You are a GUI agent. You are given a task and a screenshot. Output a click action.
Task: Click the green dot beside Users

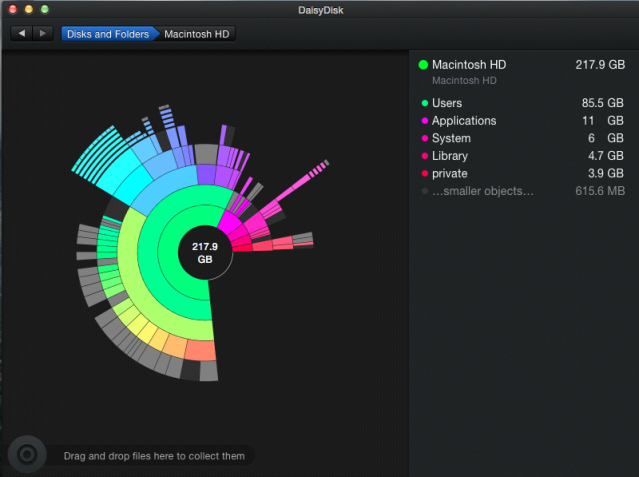[425, 103]
